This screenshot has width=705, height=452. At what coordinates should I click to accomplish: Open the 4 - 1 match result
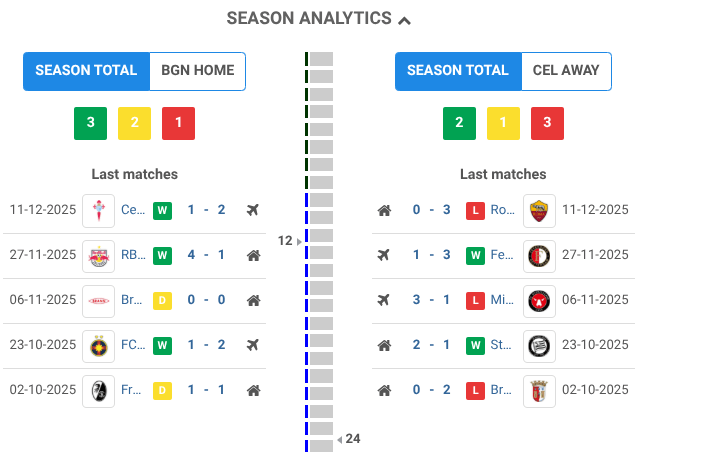click(206, 255)
